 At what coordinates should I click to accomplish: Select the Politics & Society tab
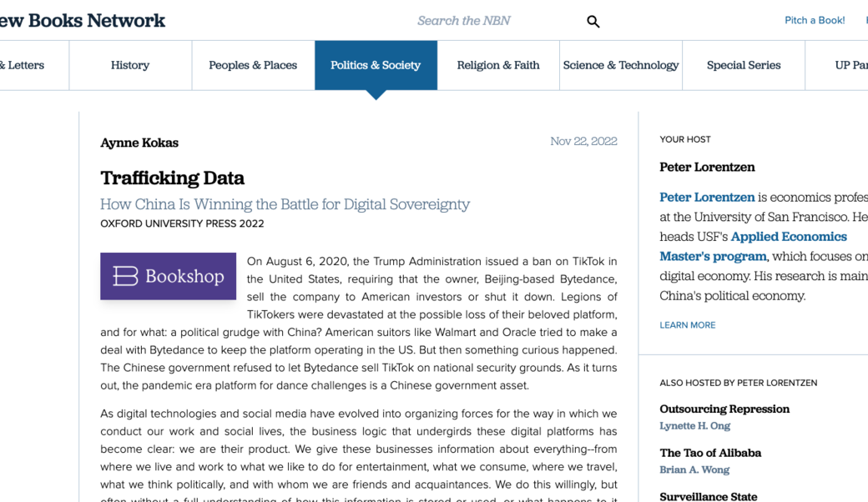point(376,65)
